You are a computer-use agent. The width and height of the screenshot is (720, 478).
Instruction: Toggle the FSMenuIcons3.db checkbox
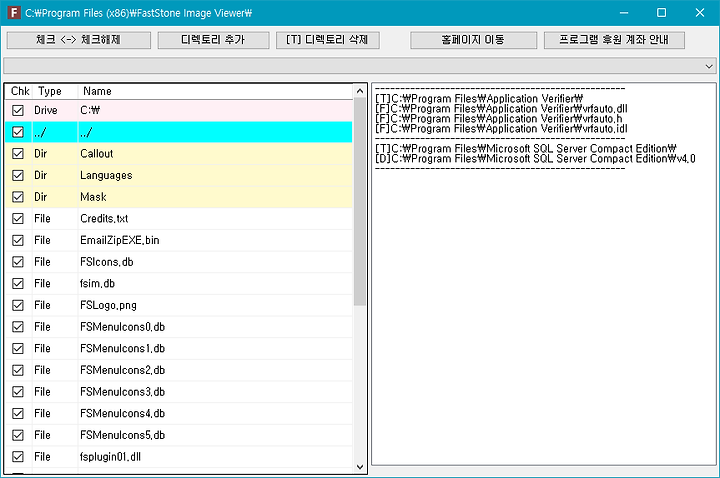tap(18, 392)
